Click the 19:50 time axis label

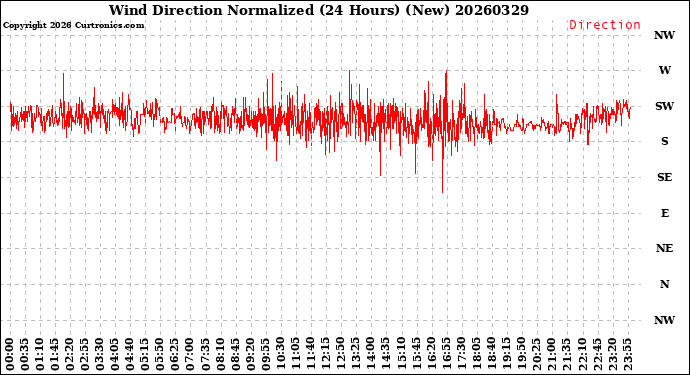pyautogui.click(x=521, y=354)
